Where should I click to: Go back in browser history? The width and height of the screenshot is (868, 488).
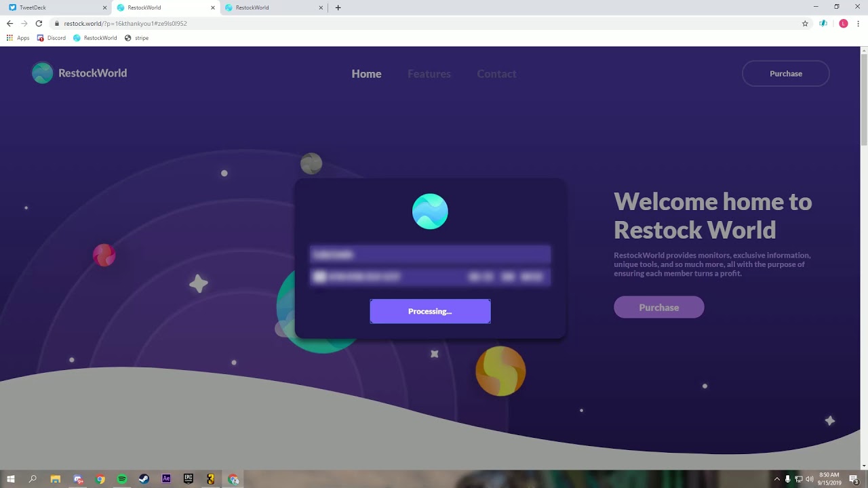pos(9,23)
